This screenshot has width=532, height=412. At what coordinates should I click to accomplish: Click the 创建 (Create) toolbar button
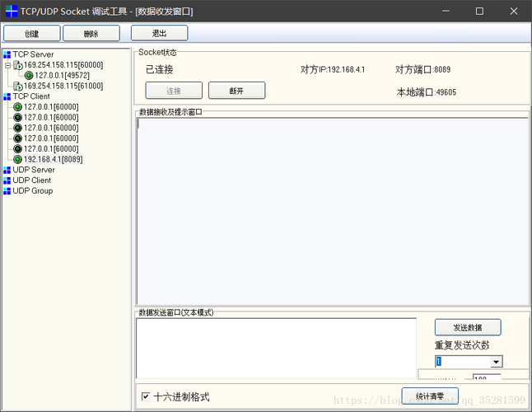(32, 33)
